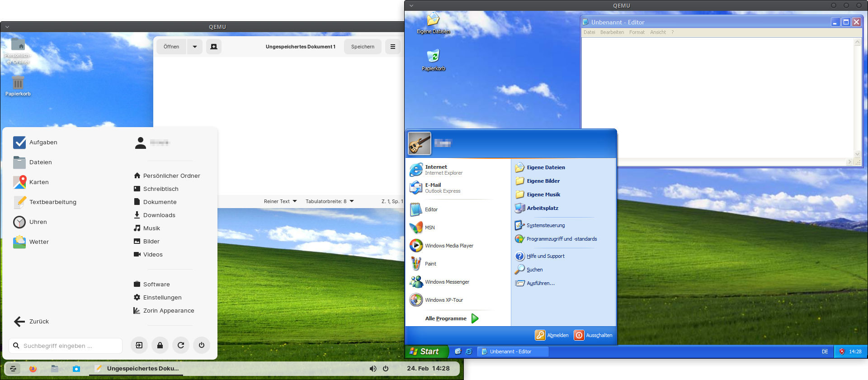Open the hamburger menu in text editor
The height and width of the screenshot is (380, 868).
[x=393, y=47]
